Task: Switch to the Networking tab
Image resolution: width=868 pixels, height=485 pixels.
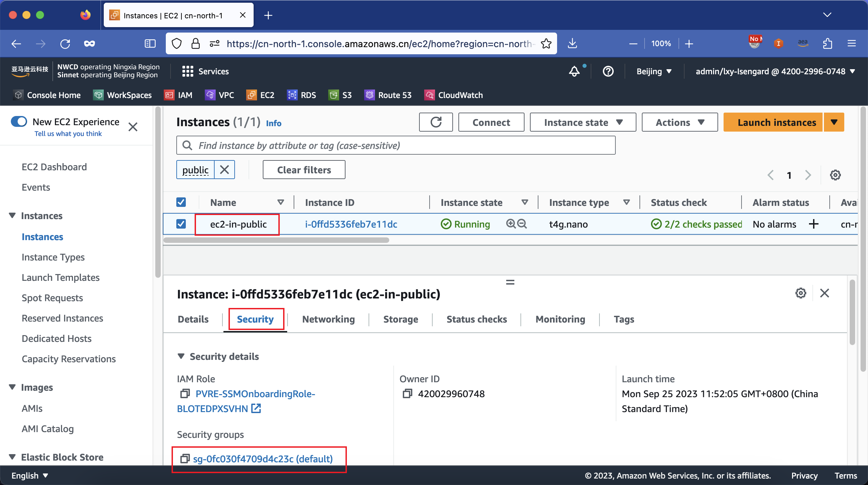Action: [328, 319]
